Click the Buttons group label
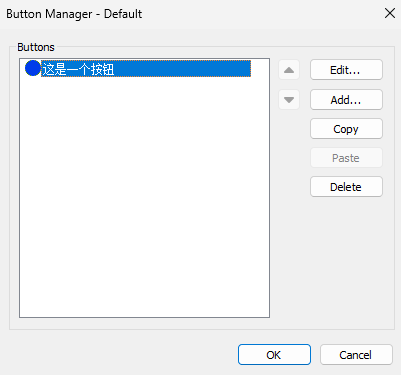The image size is (401, 375). coord(36,47)
